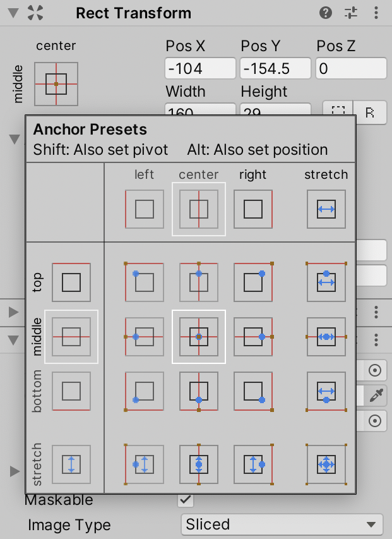392x539 pixels.
Task: Select the column header center preset
Action: coord(199,209)
